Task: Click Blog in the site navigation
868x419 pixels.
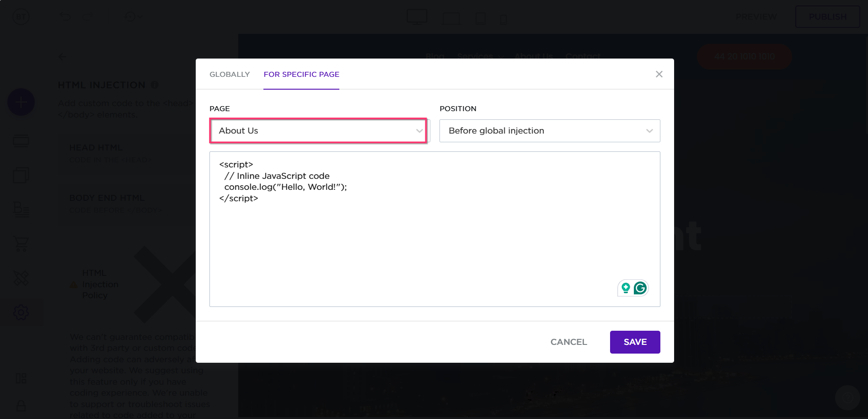Action: (x=435, y=56)
